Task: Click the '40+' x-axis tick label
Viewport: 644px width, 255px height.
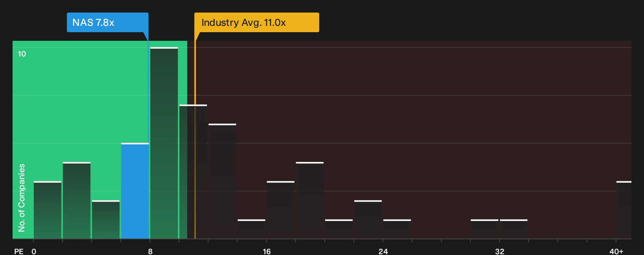Action: [617, 251]
